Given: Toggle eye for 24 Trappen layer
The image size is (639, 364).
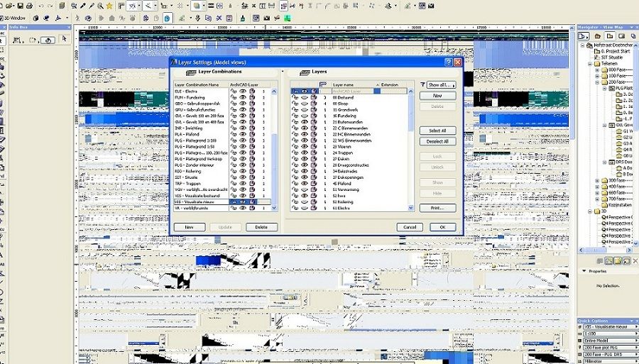Looking at the screenshot, I should [x=305, y=153].
